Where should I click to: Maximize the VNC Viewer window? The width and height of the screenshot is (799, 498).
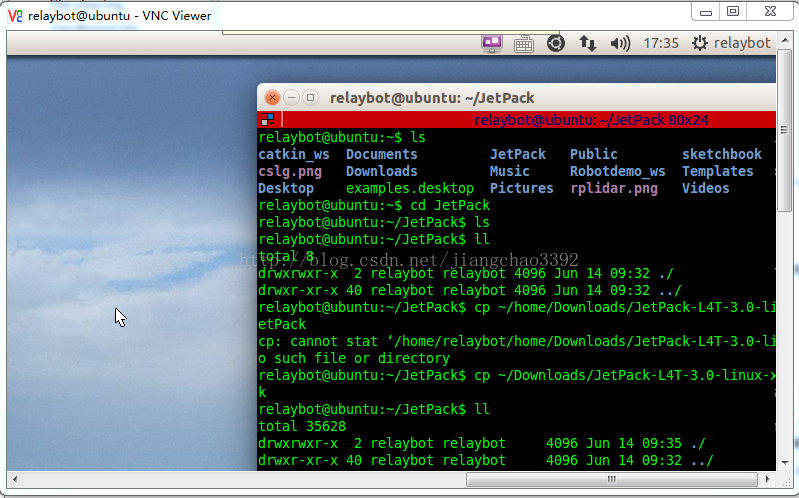733,12
